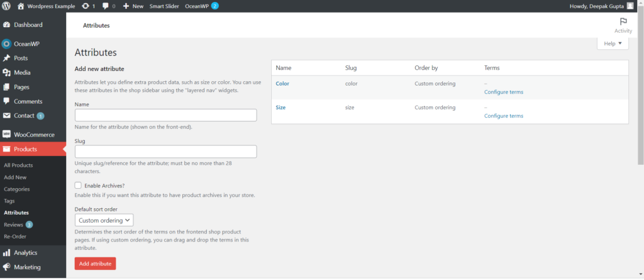Open the Size attribute link
The image size is (644, 280).
(x=280, y=108)
